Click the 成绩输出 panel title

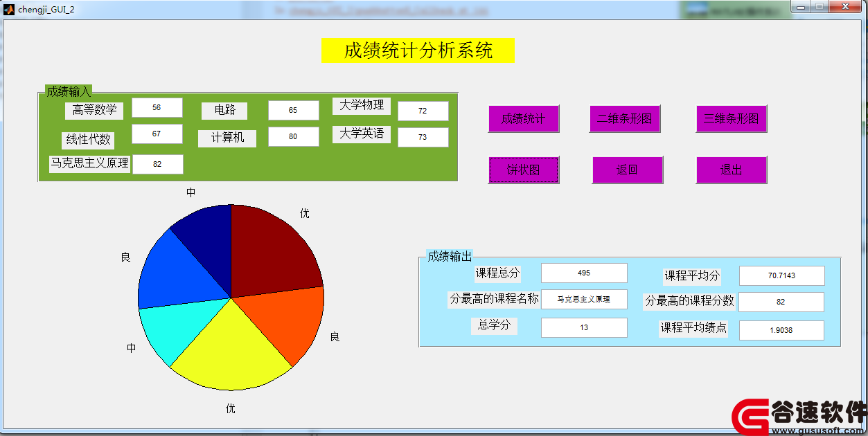[x=450, y=256]
